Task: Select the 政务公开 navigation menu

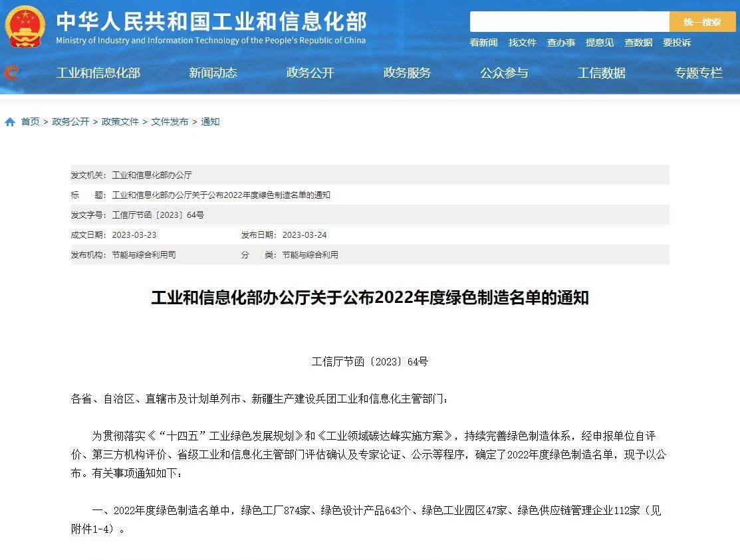Action: click(310, 73)
